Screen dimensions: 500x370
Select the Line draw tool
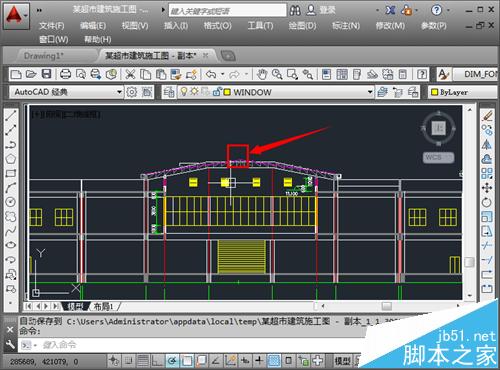coord(11,116)
